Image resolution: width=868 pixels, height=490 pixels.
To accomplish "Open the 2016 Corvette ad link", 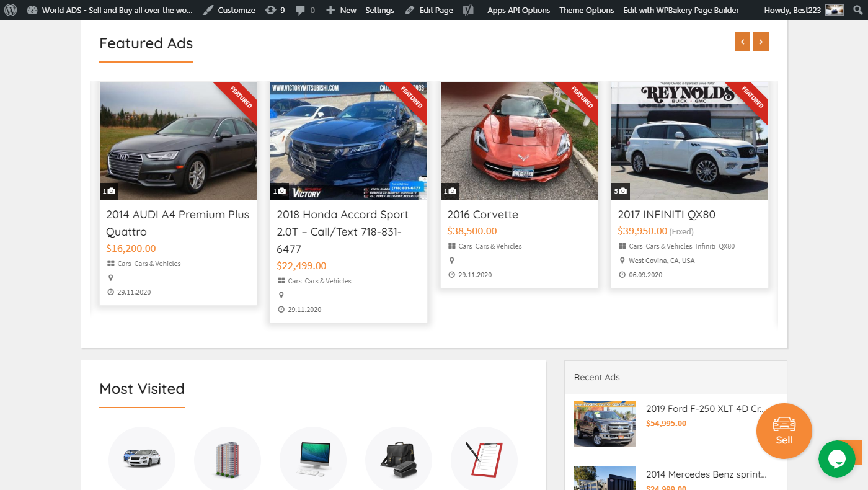I will (482, 214).
